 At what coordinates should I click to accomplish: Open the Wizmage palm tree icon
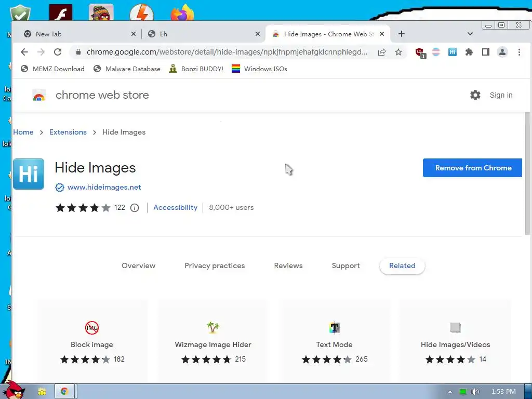213,327
